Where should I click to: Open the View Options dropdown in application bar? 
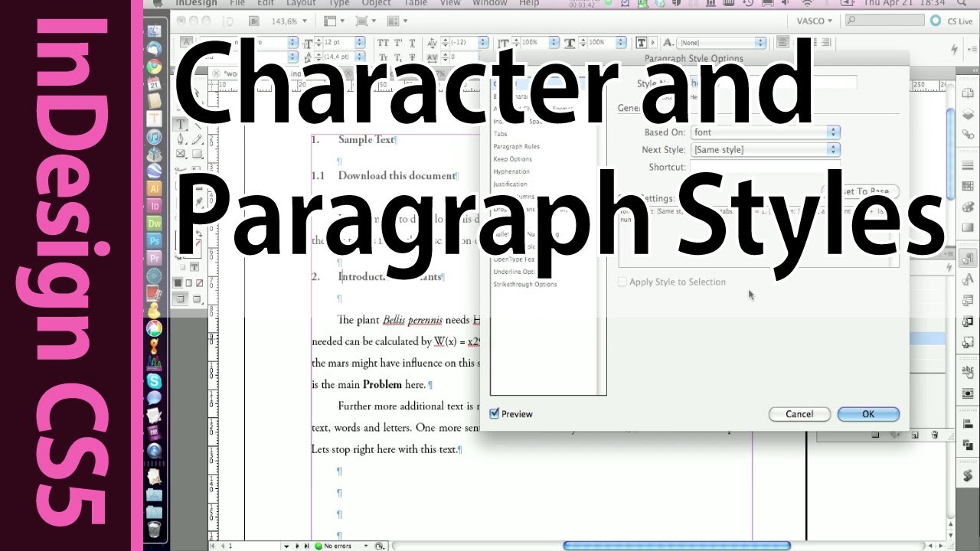point(334,21)
